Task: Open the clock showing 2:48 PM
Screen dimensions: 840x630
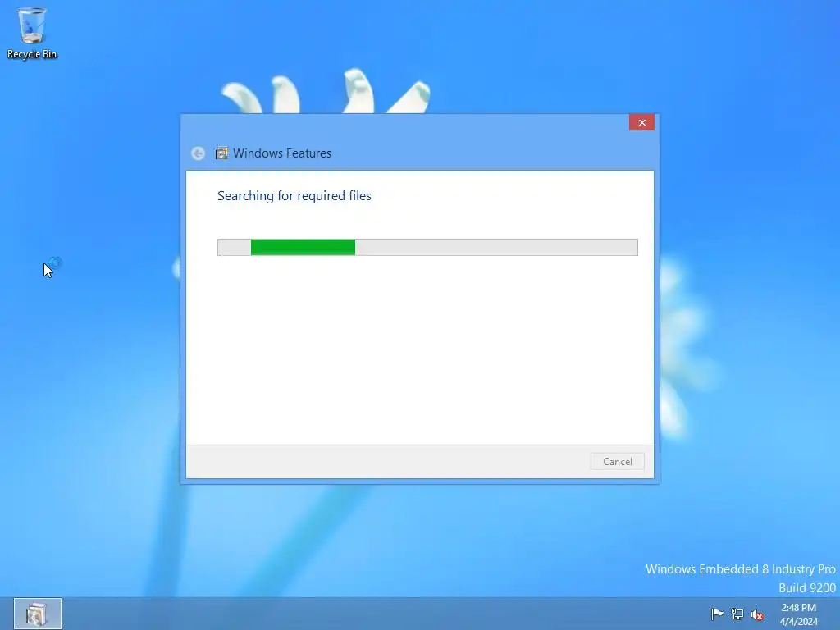Action: (x=799, y=614)
